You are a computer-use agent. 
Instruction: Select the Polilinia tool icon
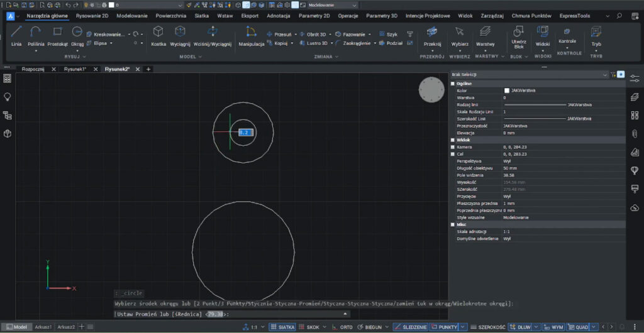pyautogui.click(x=36, y=32)
